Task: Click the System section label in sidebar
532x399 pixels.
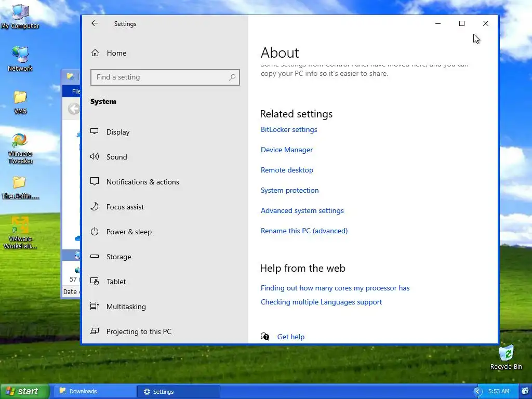Action: (x=103, y=101)
